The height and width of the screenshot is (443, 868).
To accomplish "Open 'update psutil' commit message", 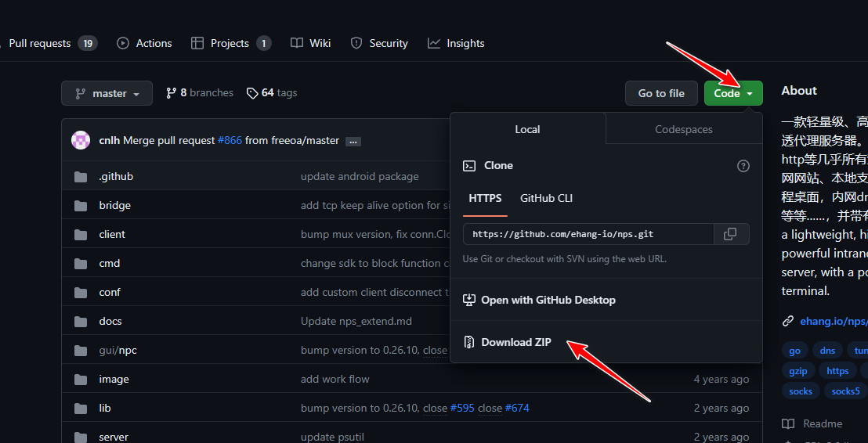I will click(x=332, y=437).
